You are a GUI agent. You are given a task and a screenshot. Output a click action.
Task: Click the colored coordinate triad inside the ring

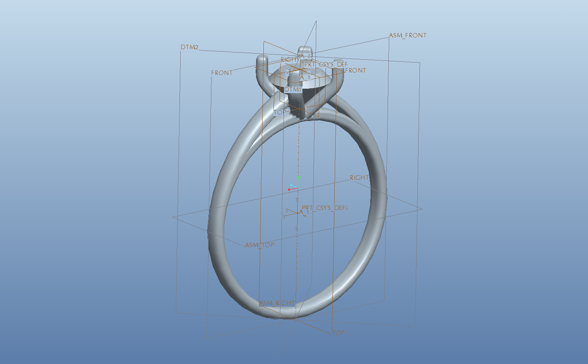coord(294,184)
